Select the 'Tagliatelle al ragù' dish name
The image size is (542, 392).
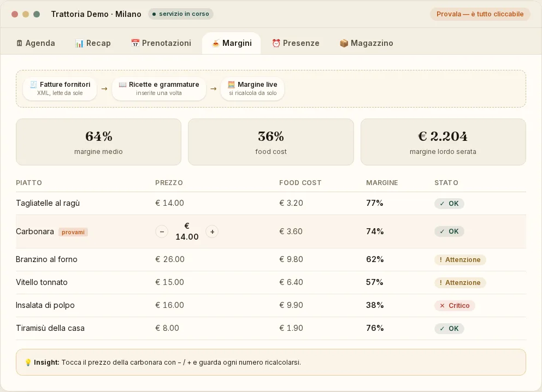pyautogui.click(x=48, y=203)
